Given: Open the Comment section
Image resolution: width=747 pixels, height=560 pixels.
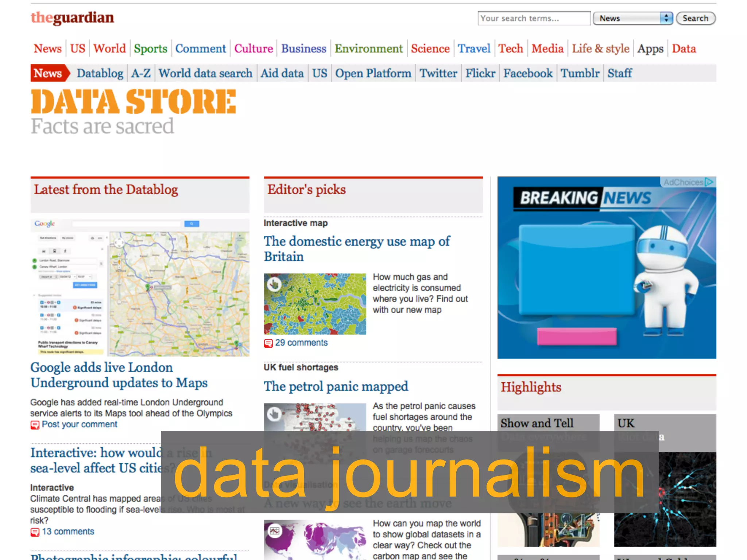Looking at the screenshot, I should pos(201,48).
